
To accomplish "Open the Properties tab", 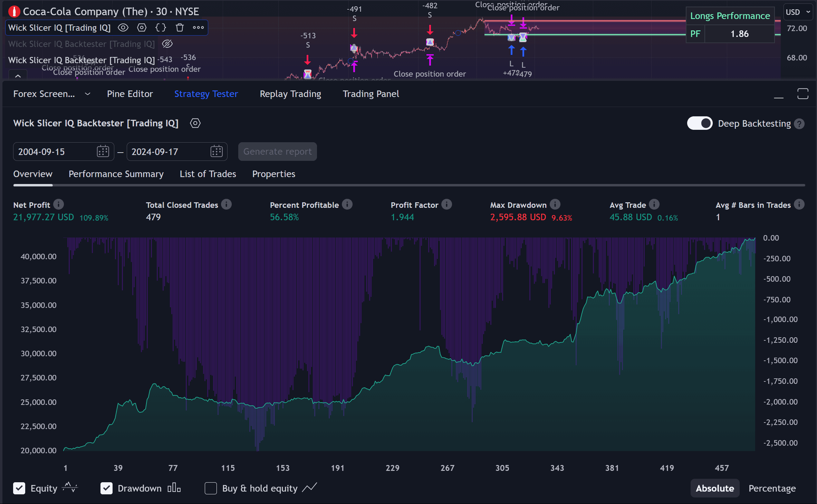I will tap(273, 174).
